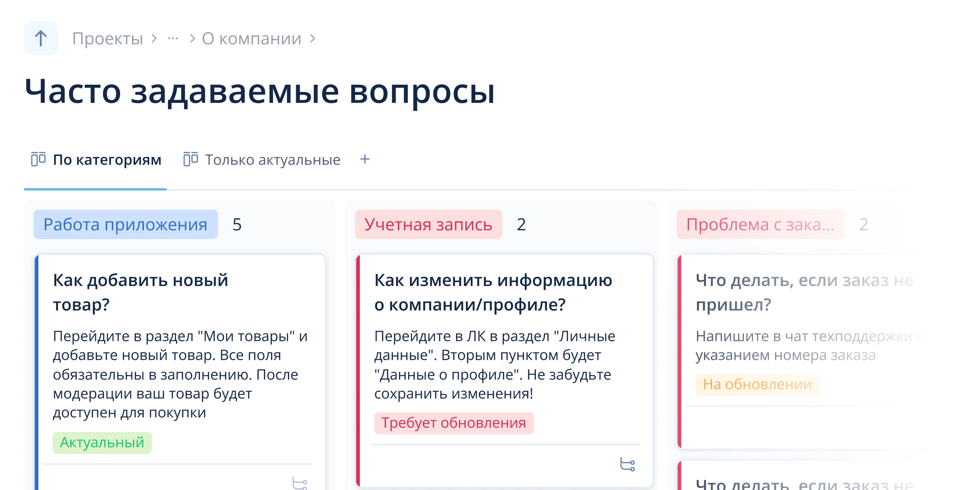Click count 2 next to Учетная запись
Image resolution: width=980 pixels, height=490 pixels.
pos(521,224)
